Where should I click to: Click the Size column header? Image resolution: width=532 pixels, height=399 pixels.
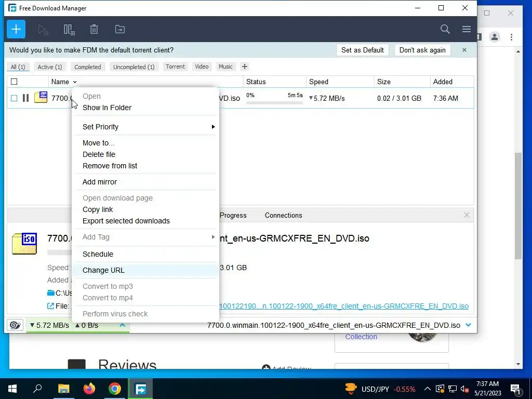point(402,82)
